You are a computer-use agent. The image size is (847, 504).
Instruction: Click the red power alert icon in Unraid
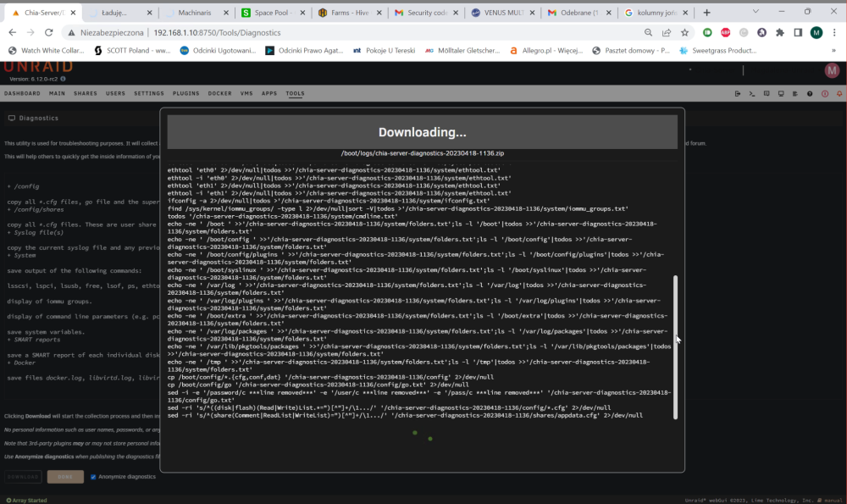(825, 93)
